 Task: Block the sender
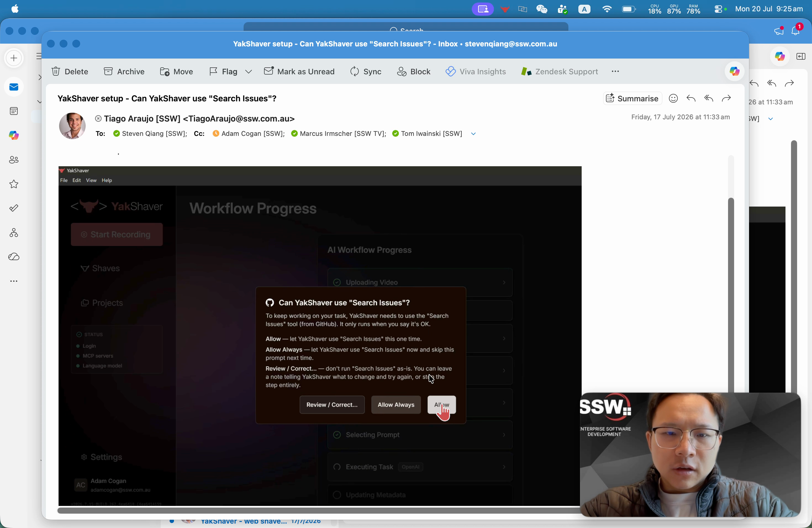pyautogui.click(x=414, y=72)
